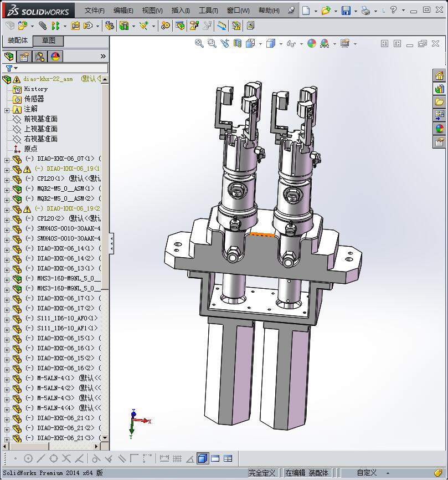Switch to the ConfigurationManager tab icon
This screenshot has height=480, width=448.
(40, 57)
